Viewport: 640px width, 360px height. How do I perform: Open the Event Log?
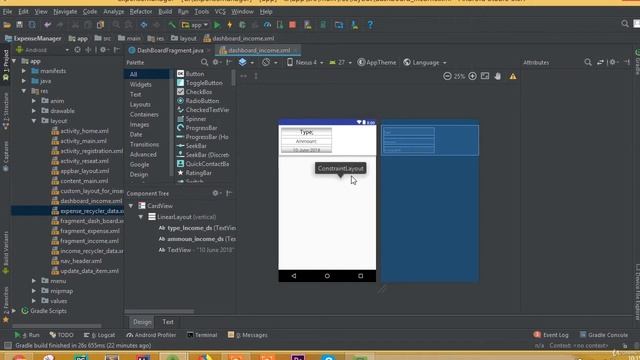(551, 335)
